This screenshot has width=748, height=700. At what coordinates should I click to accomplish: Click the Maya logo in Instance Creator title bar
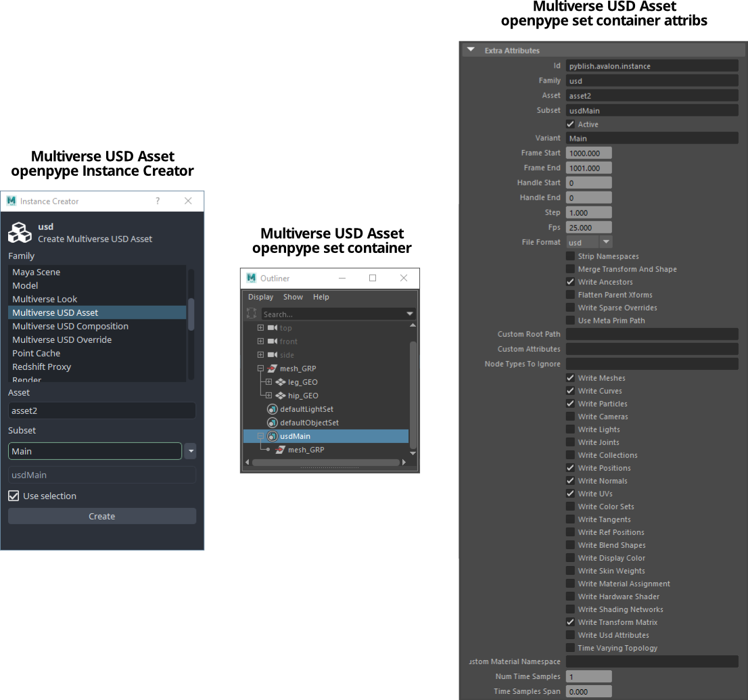point(11,201)
